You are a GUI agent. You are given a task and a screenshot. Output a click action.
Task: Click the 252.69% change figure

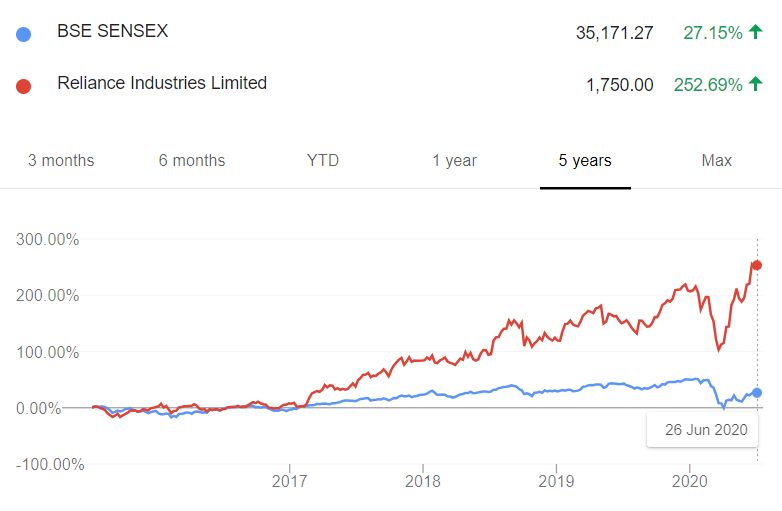tap(708, 85)
